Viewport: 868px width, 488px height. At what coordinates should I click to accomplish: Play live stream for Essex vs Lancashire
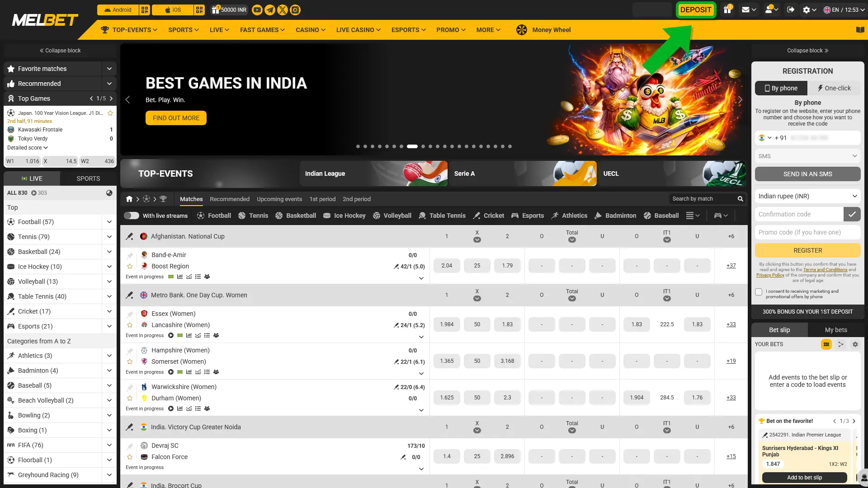click(171, 335)
